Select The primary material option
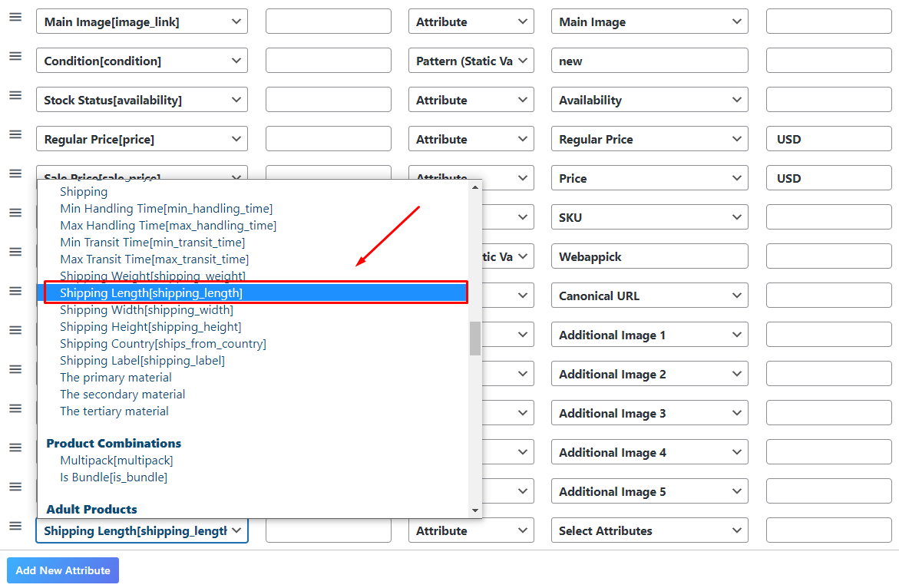 (x=115, y=377)
